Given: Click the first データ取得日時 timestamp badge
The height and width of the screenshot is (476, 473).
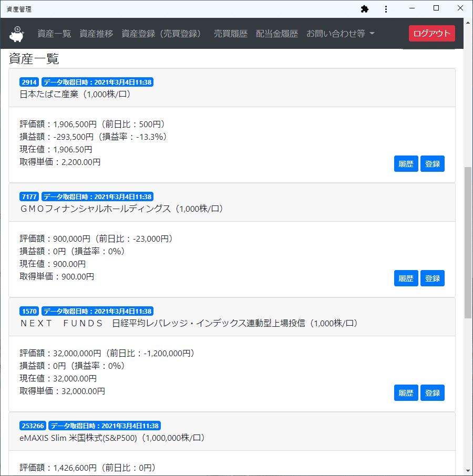Looking at the screenshot, I should 97,82.
